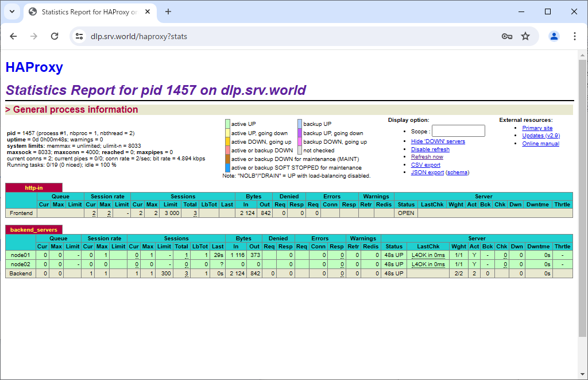
Task: Maximize the Chrome browser window
Action: point(547,11)
